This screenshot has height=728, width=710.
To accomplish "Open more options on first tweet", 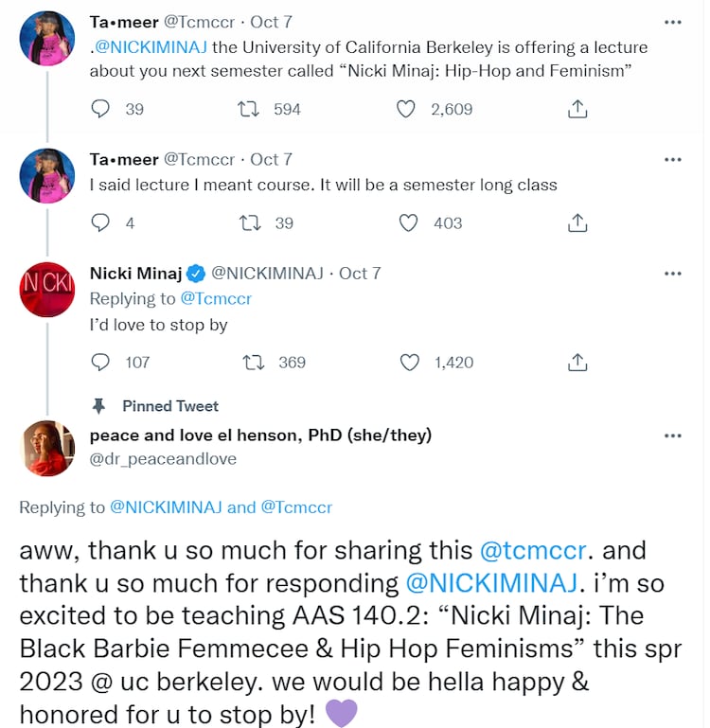I will point(672,21).
